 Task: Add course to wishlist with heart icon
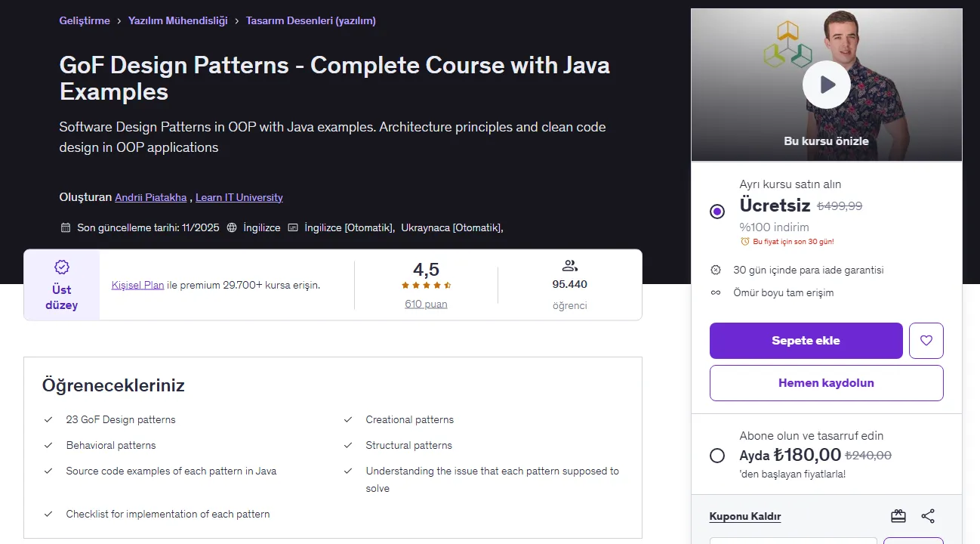point(926,341)
